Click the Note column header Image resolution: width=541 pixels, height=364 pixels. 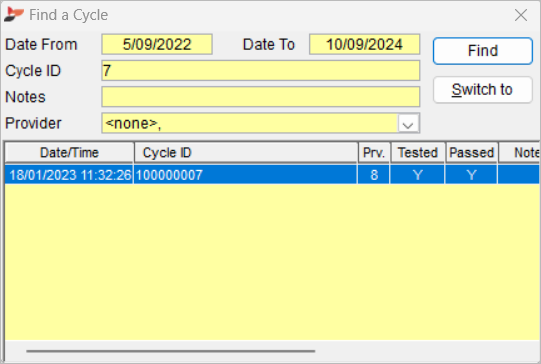pos(519,153)
